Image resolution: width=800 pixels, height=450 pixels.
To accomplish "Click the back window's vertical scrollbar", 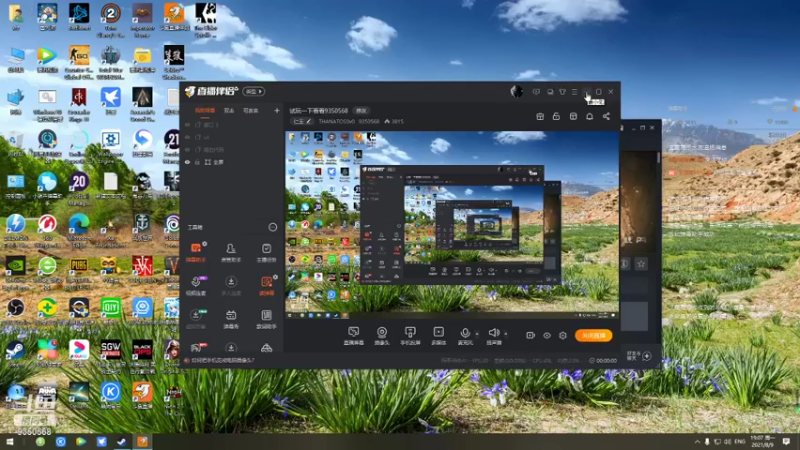I will coord(658,157).
